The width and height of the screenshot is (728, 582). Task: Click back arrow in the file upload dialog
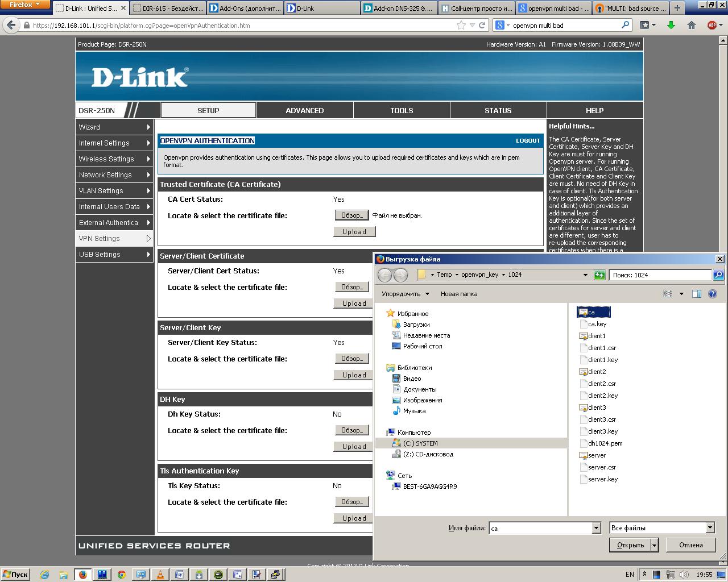coord(385,275)
